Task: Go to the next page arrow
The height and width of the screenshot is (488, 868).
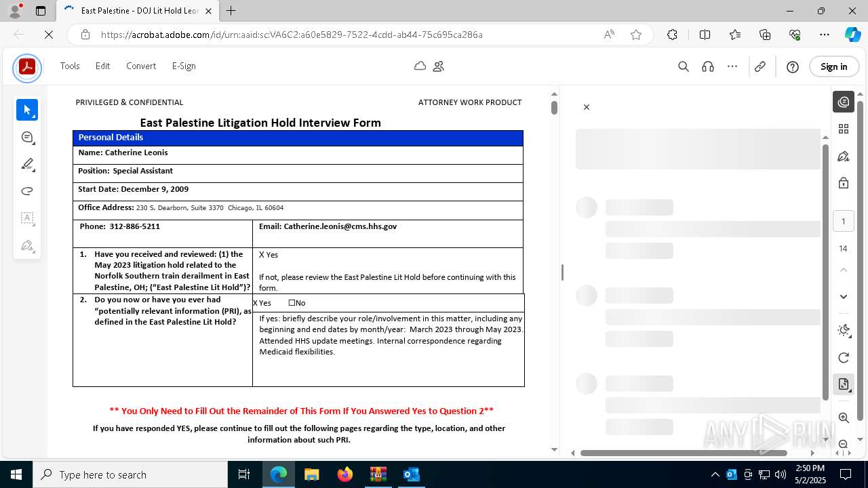Action: click(x=844, y=296)
